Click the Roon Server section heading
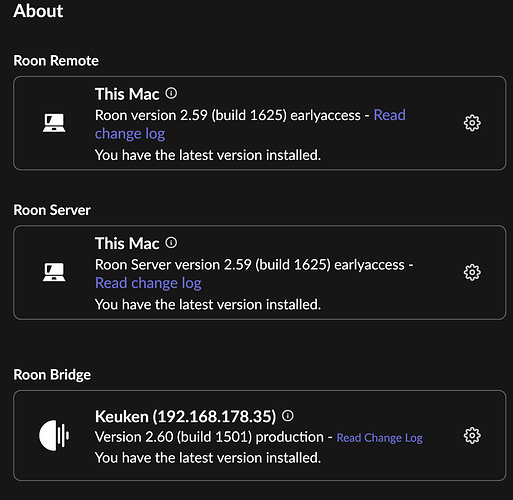Screen dimensions: 513x500 point(52,210)
